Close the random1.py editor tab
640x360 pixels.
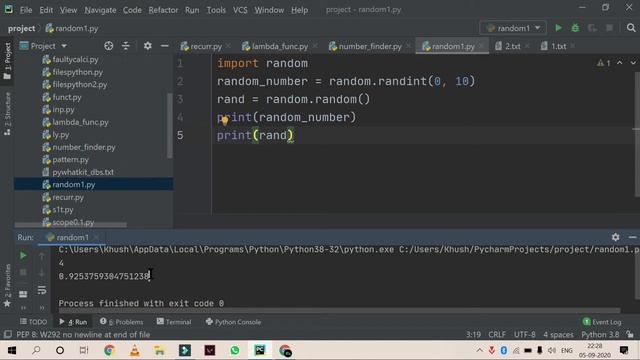pos(482,46)
